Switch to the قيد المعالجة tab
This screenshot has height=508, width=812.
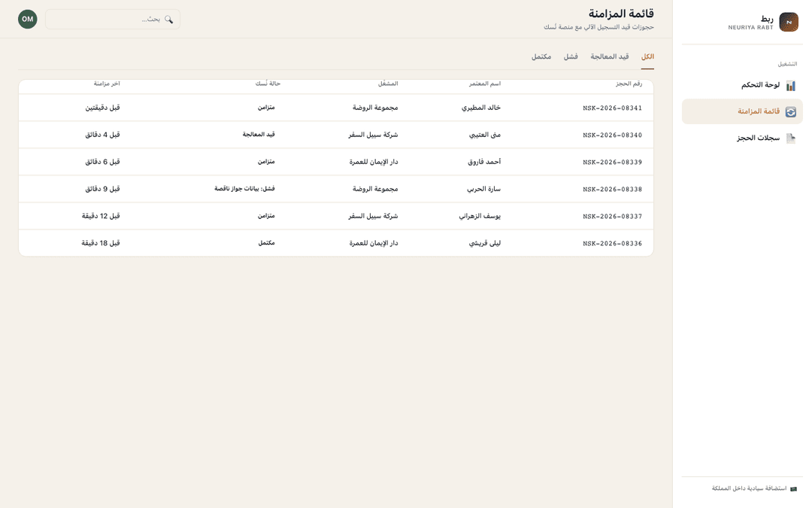pyautogui.click(x=610, y=57)
